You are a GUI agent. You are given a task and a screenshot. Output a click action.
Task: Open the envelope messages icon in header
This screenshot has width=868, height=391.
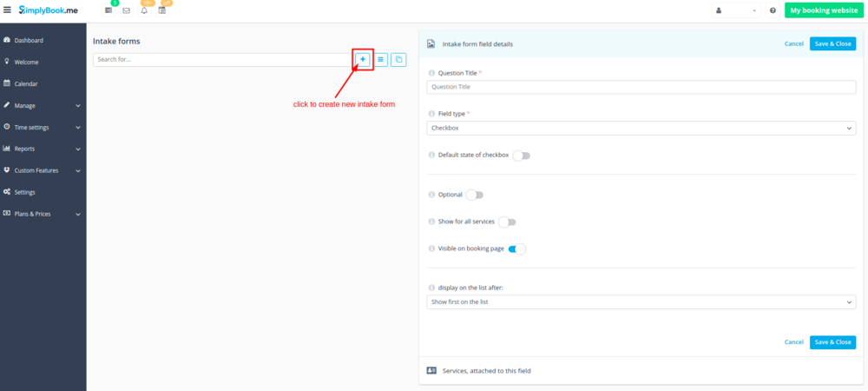point(126,10)
